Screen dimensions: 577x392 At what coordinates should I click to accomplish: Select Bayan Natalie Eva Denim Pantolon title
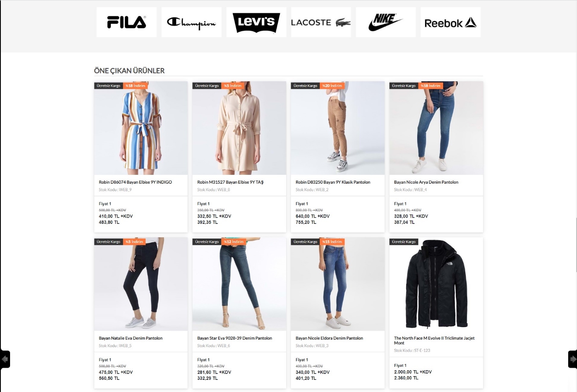(131, 338)
